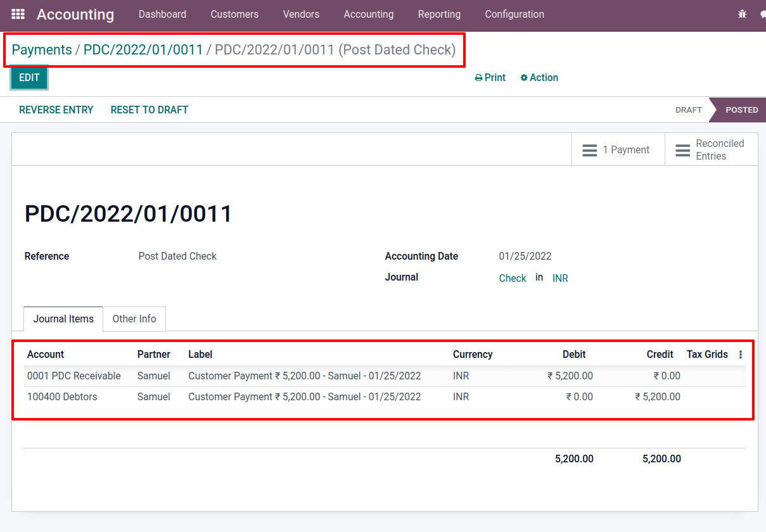Open the Configuration menu

[x=514, y=14]
